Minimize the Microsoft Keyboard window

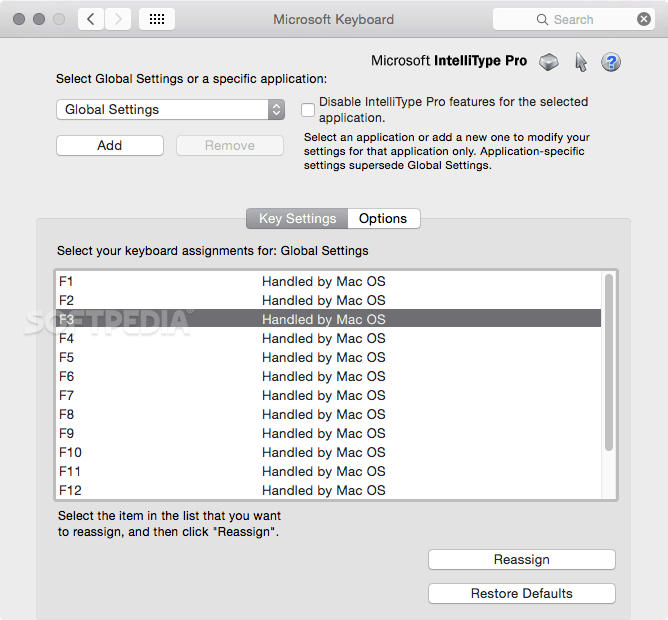(x=39, y=19)
